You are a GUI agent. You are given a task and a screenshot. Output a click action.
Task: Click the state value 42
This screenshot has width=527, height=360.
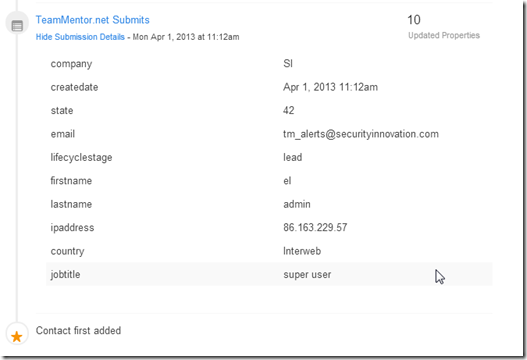point(288,110)
